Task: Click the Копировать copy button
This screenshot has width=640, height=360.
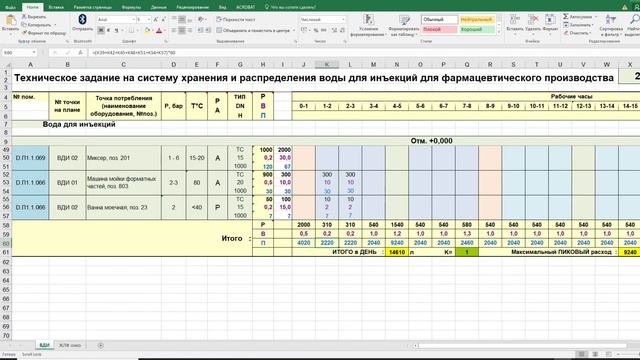Action: [36, 24]
